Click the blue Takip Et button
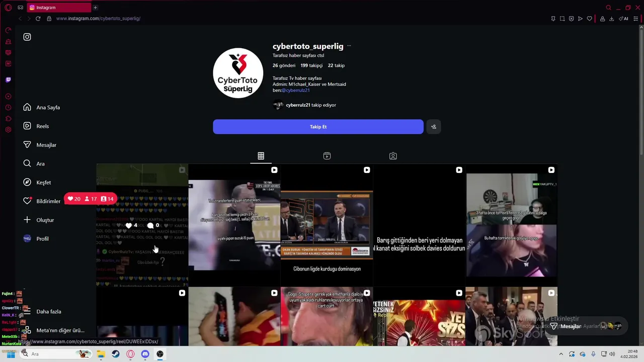Screen dimensions: 644x362 point(318,127)
